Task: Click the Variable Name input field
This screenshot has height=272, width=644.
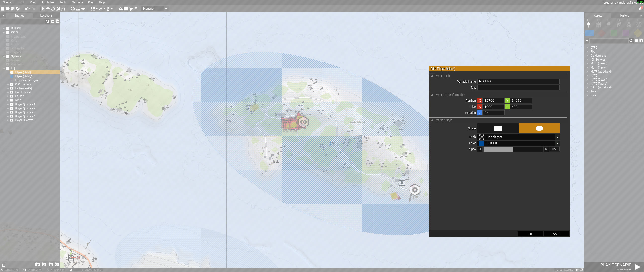Action: tap(518, 82)
